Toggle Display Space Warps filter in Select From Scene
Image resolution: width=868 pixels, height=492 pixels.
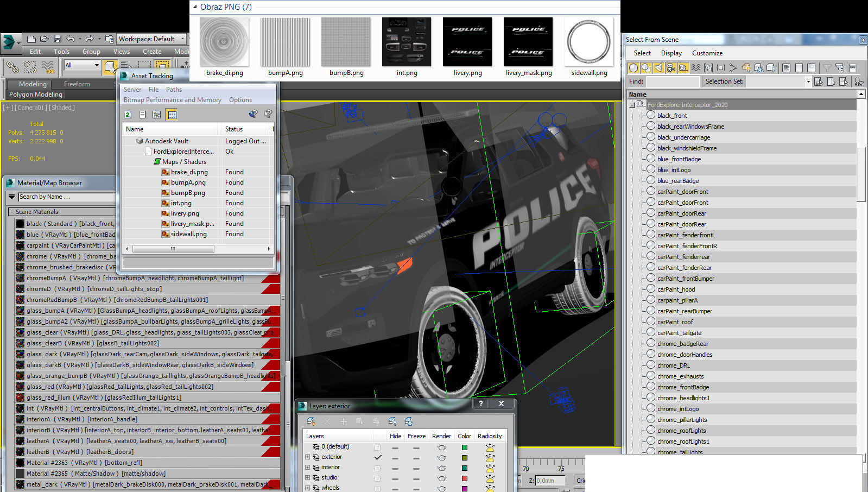coord(695,68)
